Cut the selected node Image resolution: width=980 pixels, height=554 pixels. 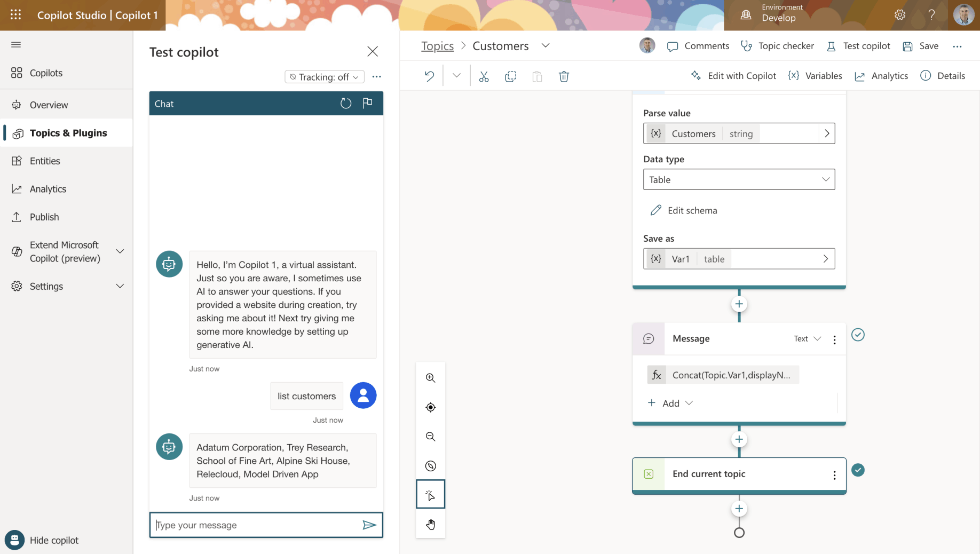[x=484, y=76]
